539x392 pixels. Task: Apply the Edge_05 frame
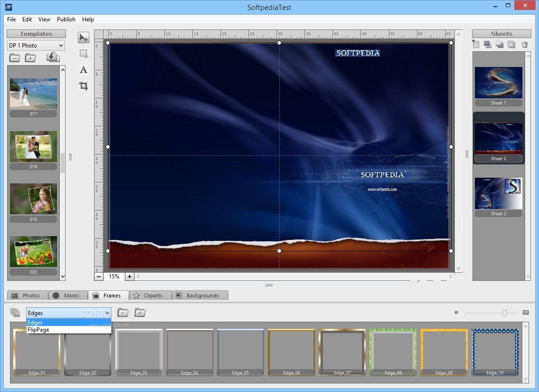point(240,353)
